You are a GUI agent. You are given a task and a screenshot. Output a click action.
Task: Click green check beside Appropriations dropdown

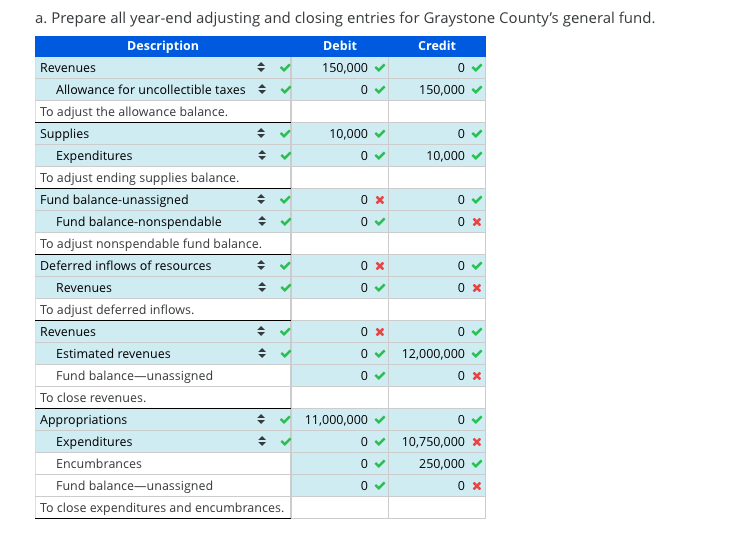284,419
